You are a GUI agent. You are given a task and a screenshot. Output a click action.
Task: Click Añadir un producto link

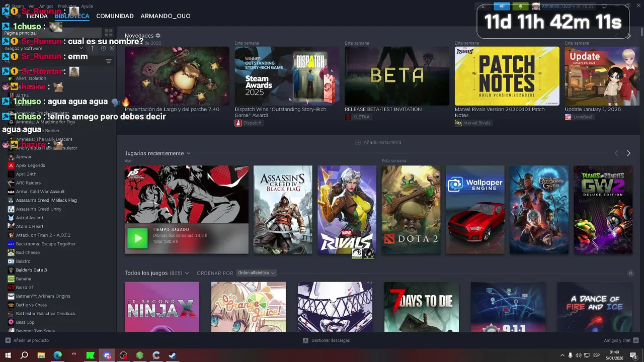pos(31,340)
